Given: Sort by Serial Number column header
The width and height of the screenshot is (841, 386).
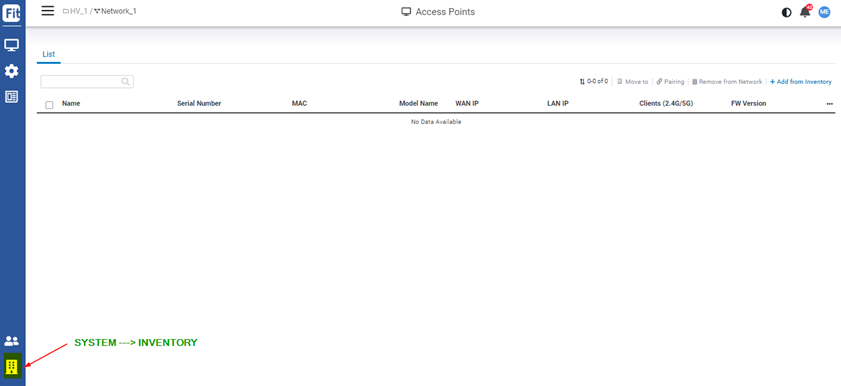Looking at the screenshot, I should (199, 103).
